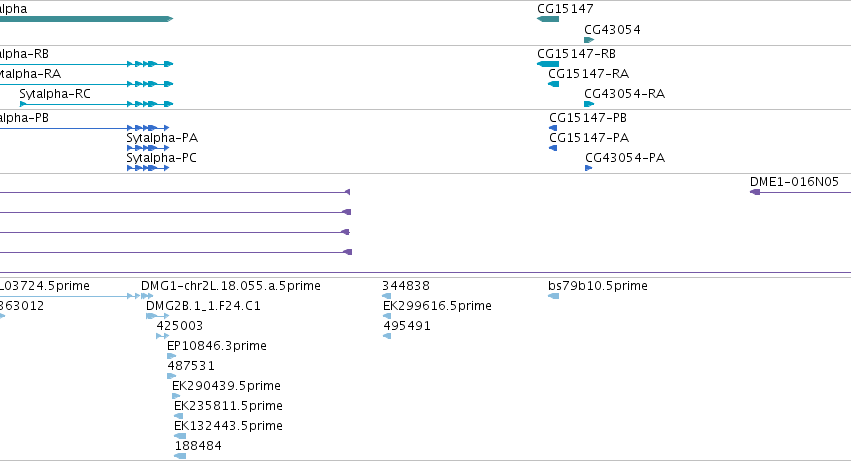Screen dimensions: 851x461
Task: Click the Sytalpha-PA protein label
Action: [162, 138]
